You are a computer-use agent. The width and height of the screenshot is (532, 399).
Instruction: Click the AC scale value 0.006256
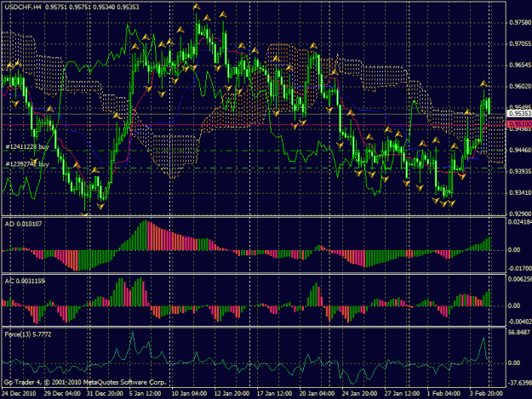[520, 279]
